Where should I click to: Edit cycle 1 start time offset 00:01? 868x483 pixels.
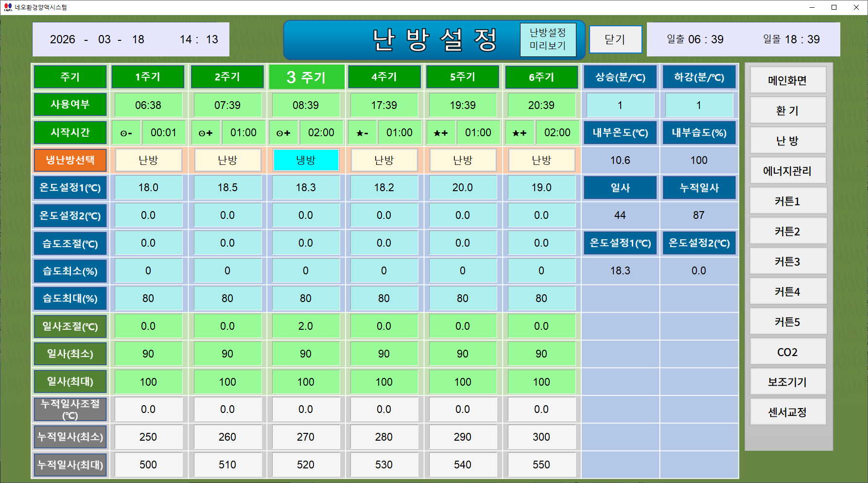pos(163,133)
